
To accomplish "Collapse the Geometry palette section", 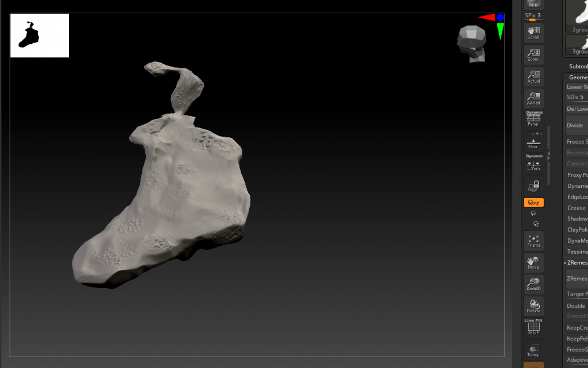I will pos(578,77).
